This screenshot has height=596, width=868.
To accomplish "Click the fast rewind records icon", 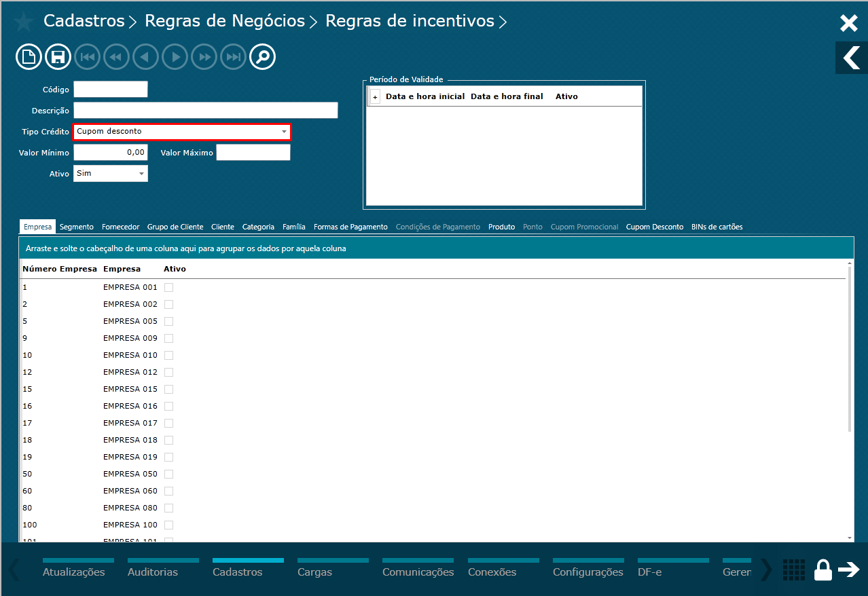I will [116, 57].
